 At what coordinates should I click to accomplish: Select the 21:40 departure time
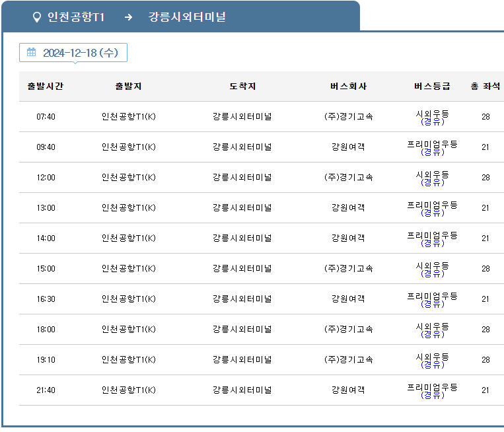coord(46,390)
